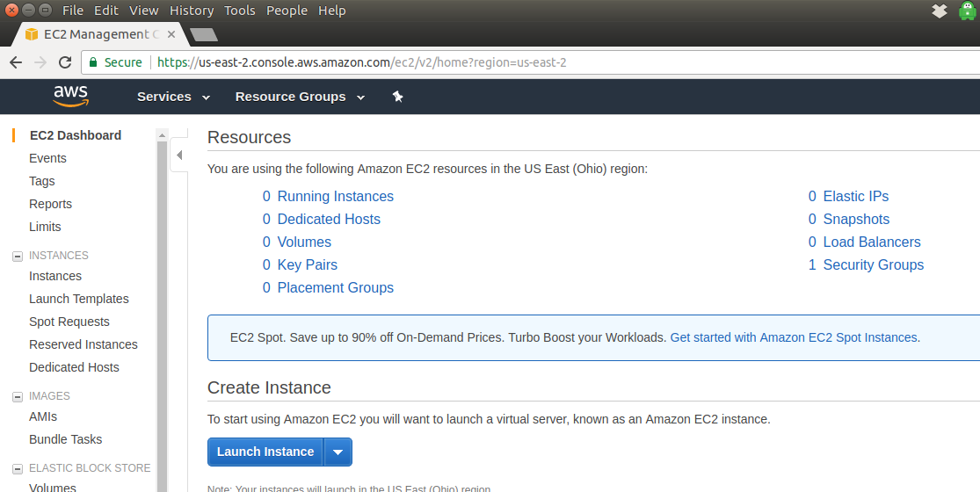This screenshot has height=492, width=980.
Task: Open the History menu
Action: pos(192,11)
